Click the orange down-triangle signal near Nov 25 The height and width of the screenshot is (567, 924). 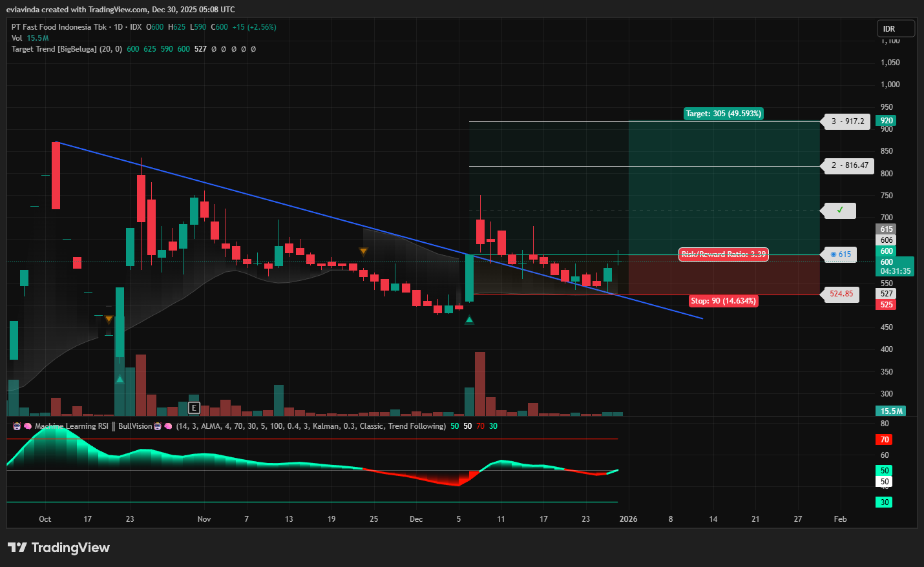coord(363,251)
